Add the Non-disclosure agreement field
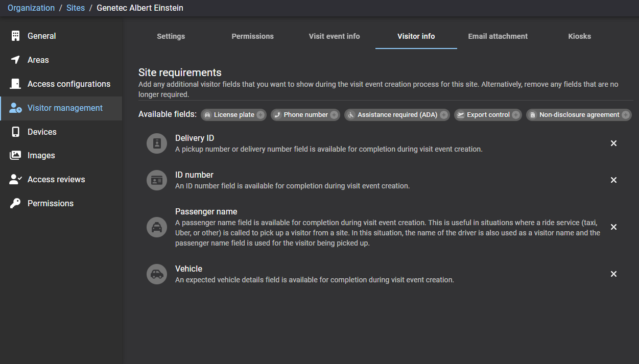639x364 pixels. (626, 115)
